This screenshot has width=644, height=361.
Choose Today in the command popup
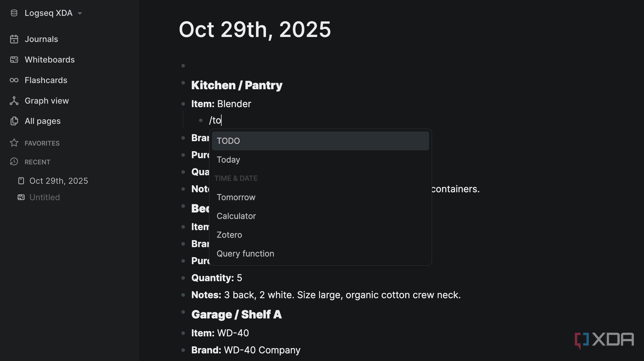tap(228, 160)
